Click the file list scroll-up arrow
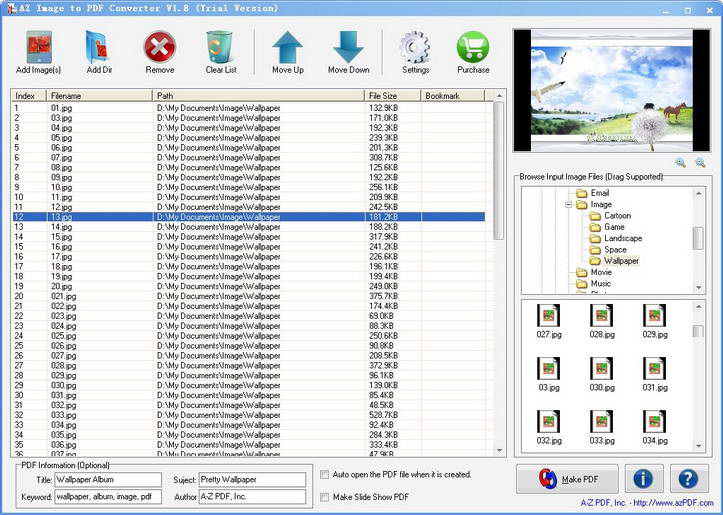723x515 pixels. [499, 96]
